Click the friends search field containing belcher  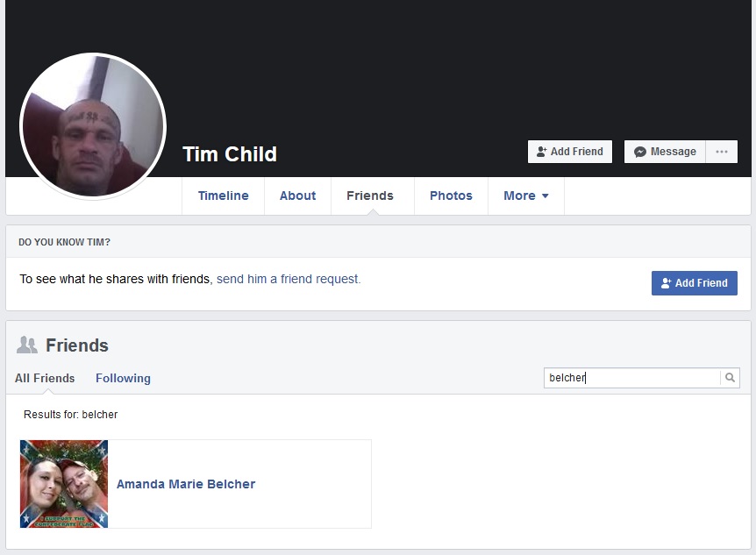click(x=632, y=378)
